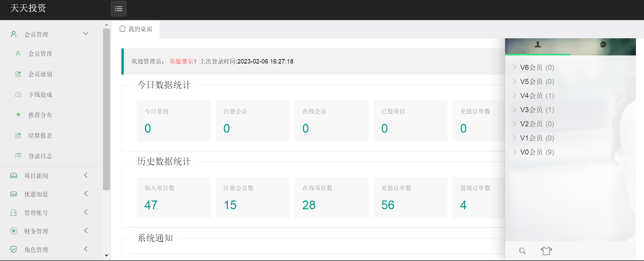Viewport: 644px width, 261px height.
Task: Click the 会员管理 parent menu user icon
Action: pyautogui.click(x=14, y=34)
